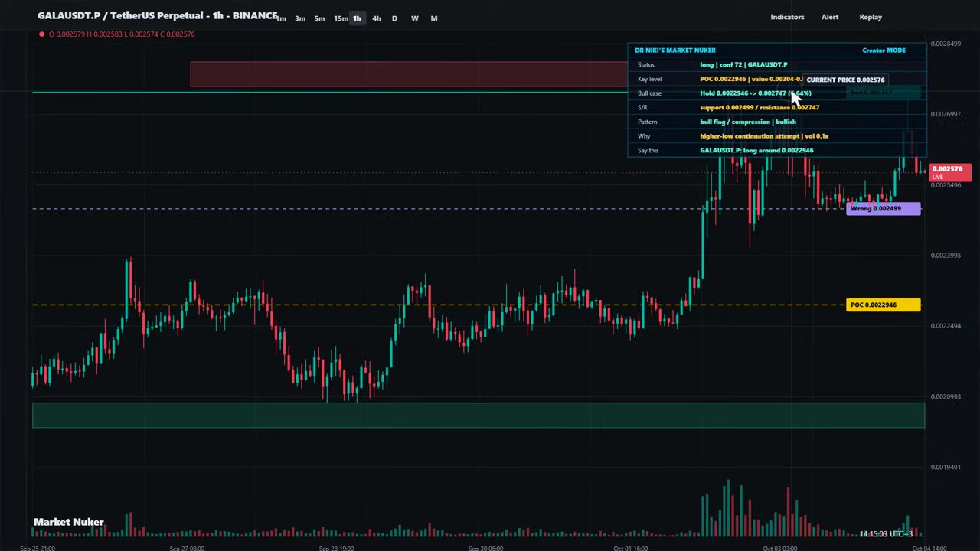Open the Alert button
980x551 pixels.
coord(830,17)
